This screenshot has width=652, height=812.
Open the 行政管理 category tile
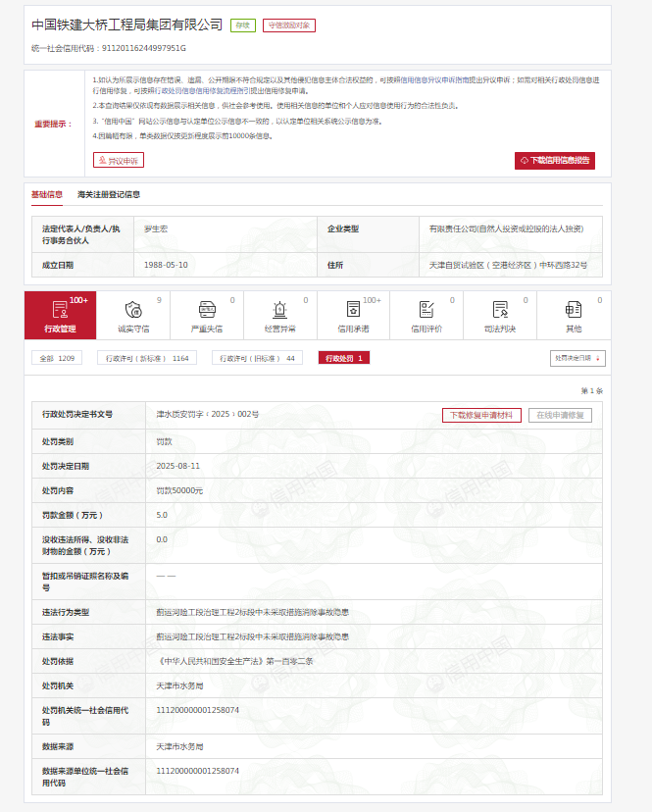click(60, 315)
